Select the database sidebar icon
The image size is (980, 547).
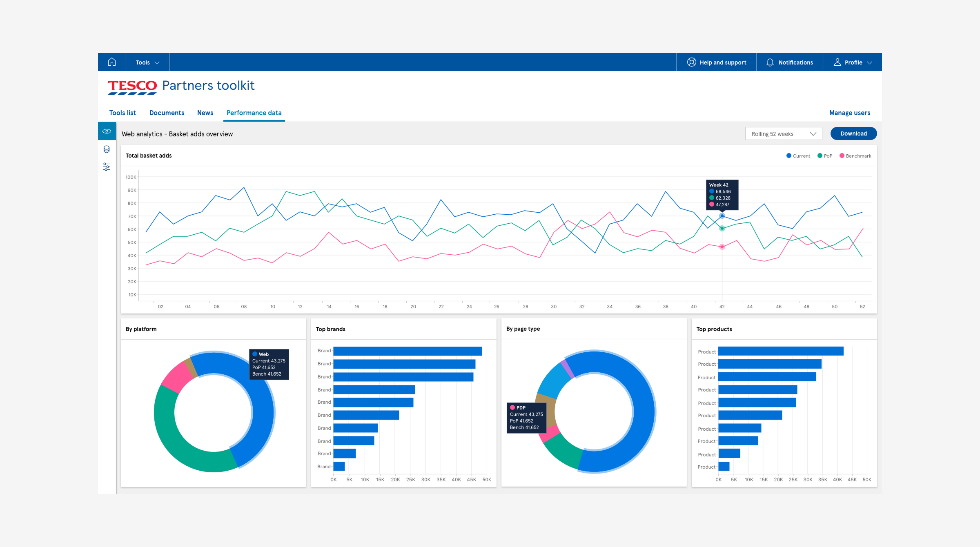tap(107, 149)
